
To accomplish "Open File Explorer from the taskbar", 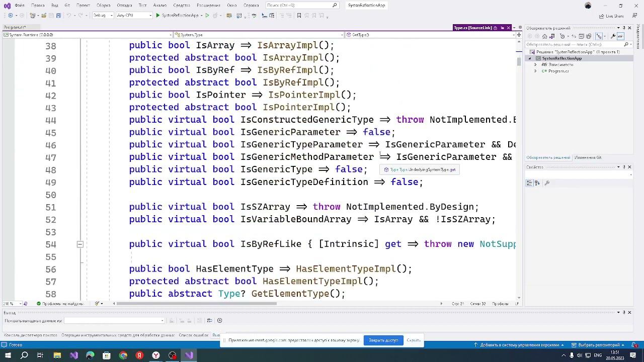I will pyautogui.click(x=57, y=355).
